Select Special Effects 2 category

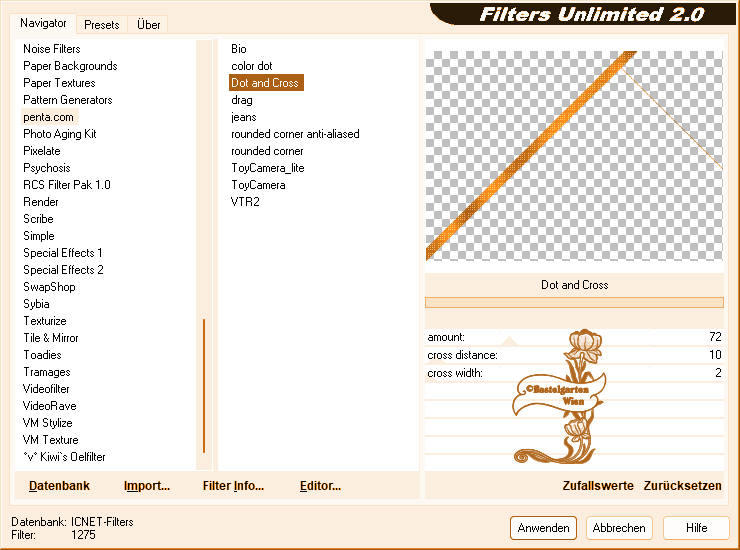63,270
